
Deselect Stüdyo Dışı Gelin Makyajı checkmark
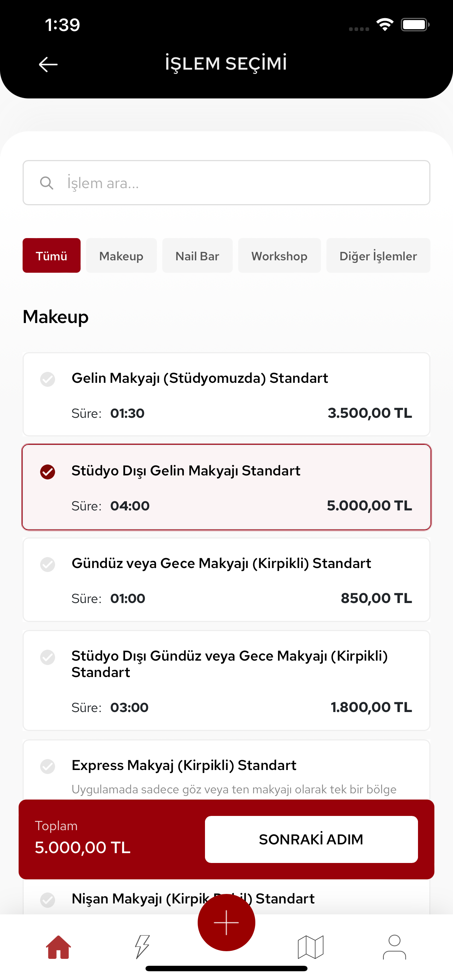click(47, 472)
